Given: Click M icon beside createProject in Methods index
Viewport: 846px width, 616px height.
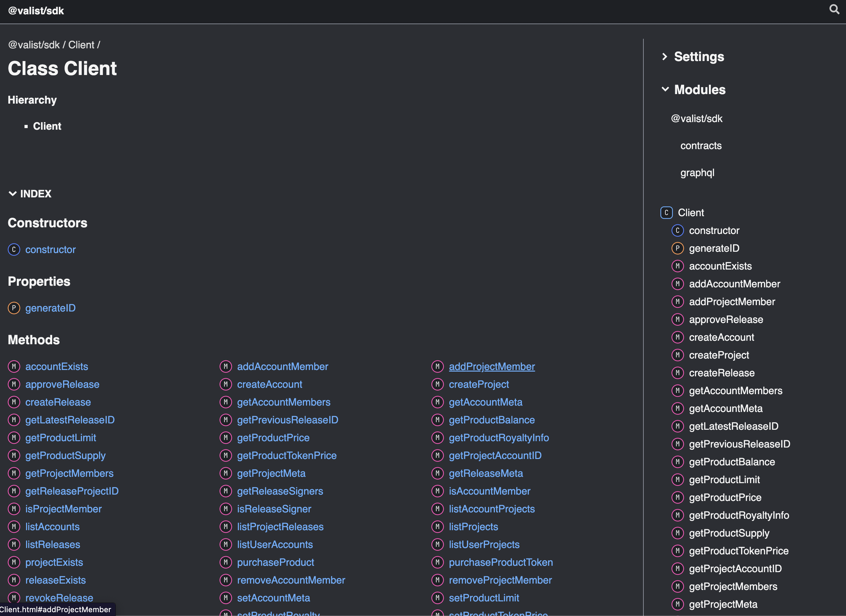Looking at the screenshot, I should (x=438, y=384).
